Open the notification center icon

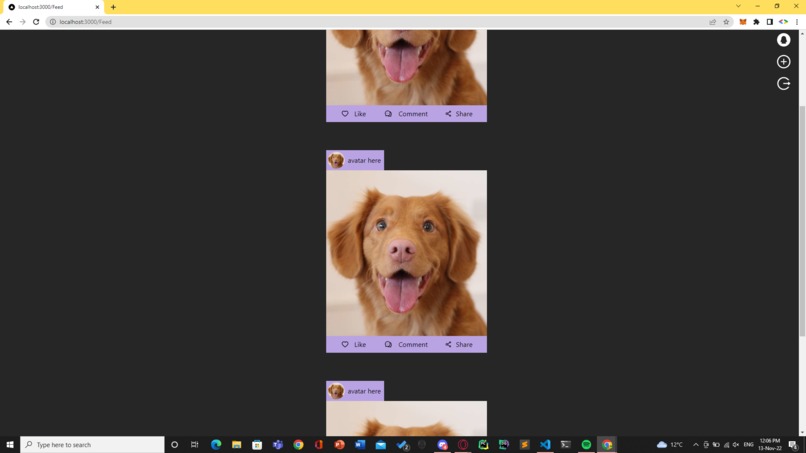click(793, 444)
